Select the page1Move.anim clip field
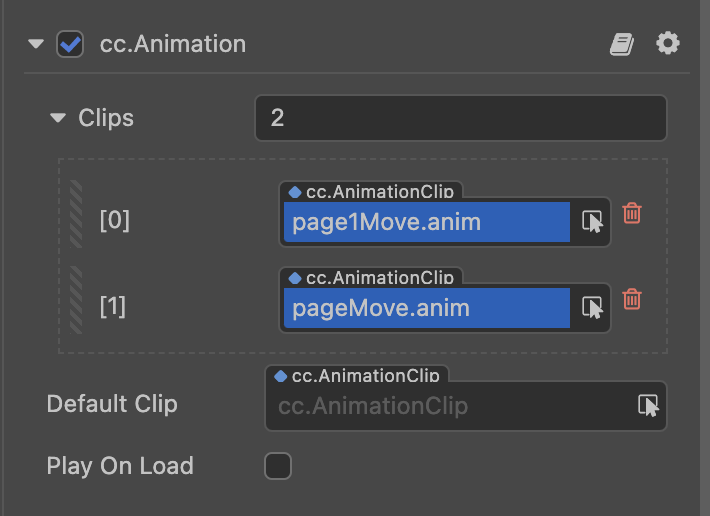This screenshot has width=710, height=516. pyautogui.click(x=426, y=222)
